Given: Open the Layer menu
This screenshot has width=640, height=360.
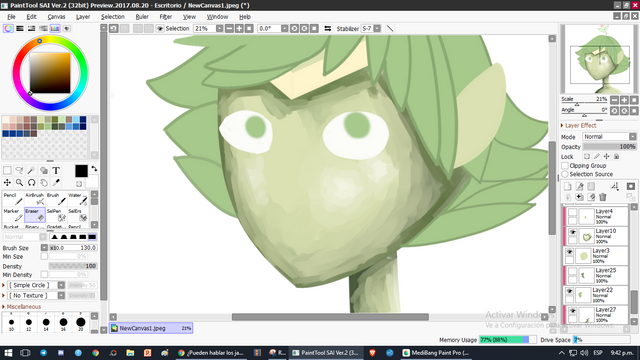Looking at the screenshot, I should [83, 17].
